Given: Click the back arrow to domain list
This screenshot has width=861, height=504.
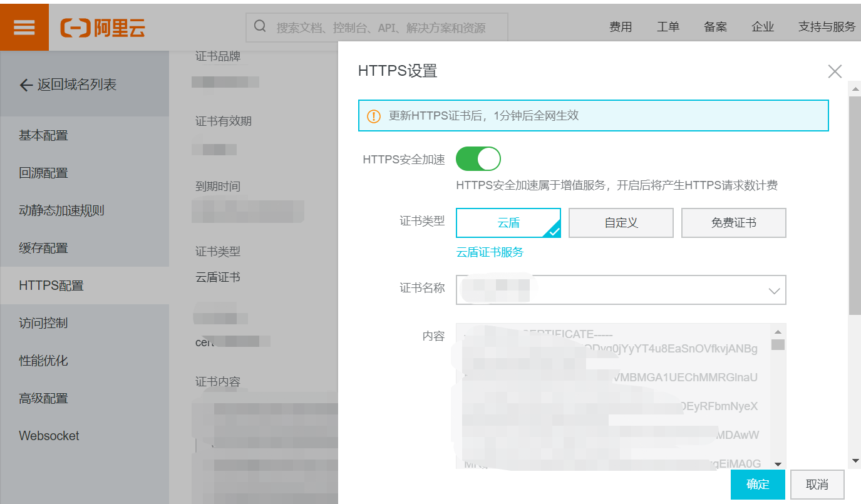Looking at the screenshot, I should point(26,85).
